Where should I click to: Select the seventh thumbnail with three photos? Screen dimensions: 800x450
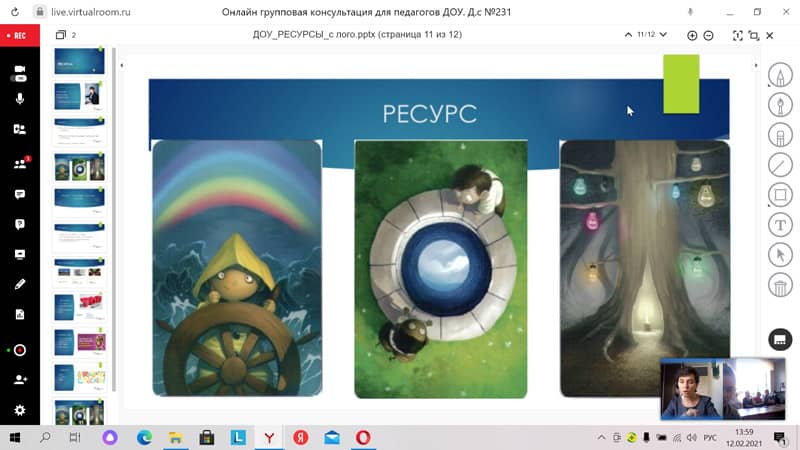pyautogui.click(x=79, y=271)
